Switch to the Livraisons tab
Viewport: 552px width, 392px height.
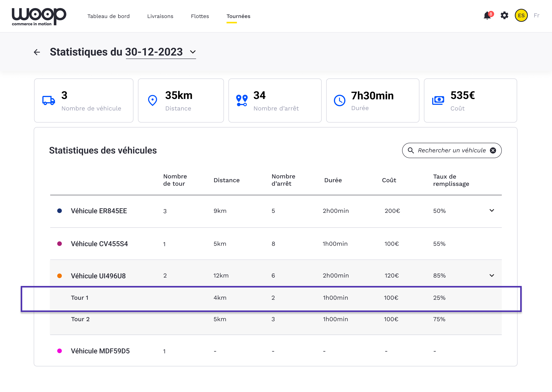coord(160,16)
